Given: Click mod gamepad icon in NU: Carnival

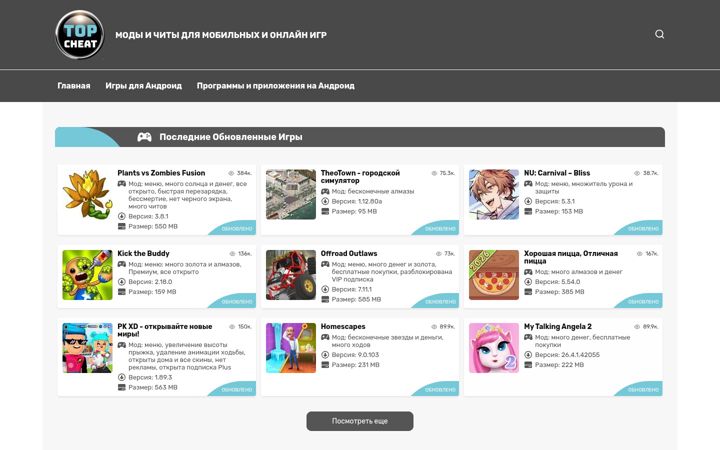Looking at the screenshot, I should coord(528,184).
